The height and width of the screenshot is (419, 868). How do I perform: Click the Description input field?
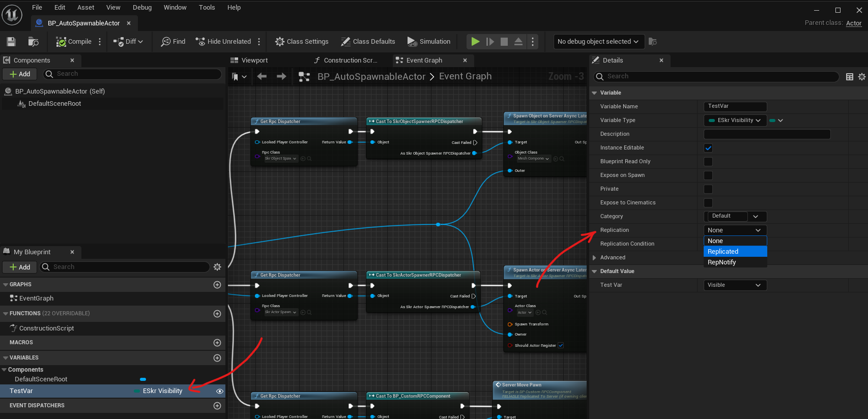(x=767, y=134)
